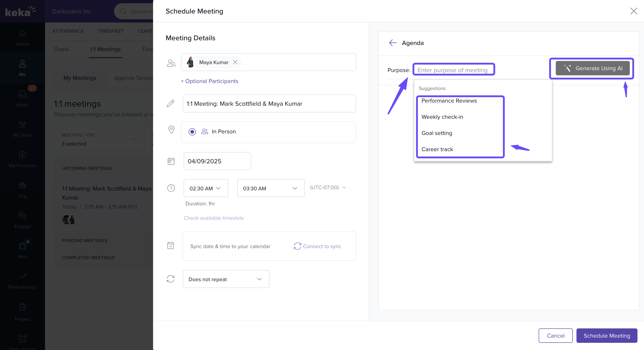Open the 02:30 AM start time dropdown
Image resolution: width=644 pixels, height=350 pixels.
click(x=206, y=188)
